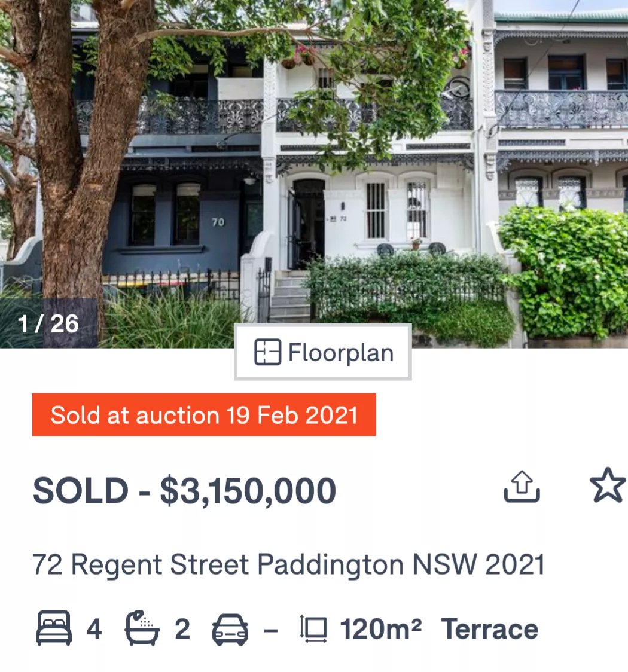This screenshot has width=628, height=672.
Task: Click the car parking icon
Action: click(x=230, y=630)
